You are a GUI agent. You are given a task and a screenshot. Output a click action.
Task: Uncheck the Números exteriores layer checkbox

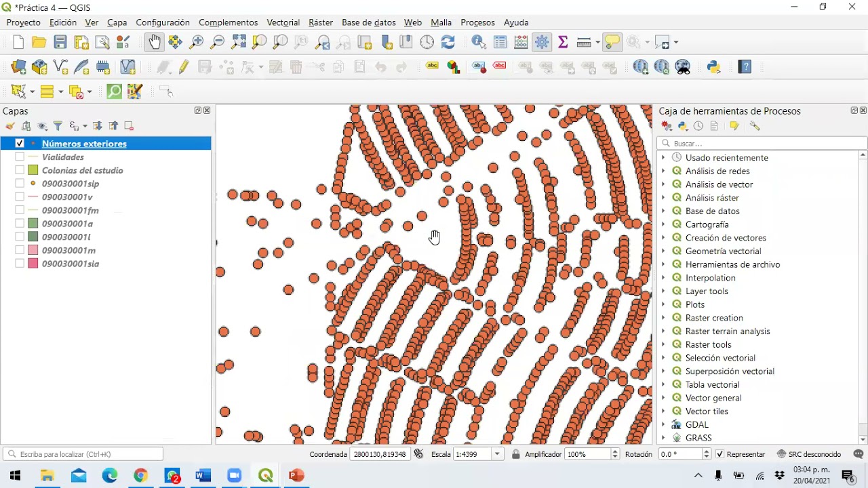click(20, 144)
